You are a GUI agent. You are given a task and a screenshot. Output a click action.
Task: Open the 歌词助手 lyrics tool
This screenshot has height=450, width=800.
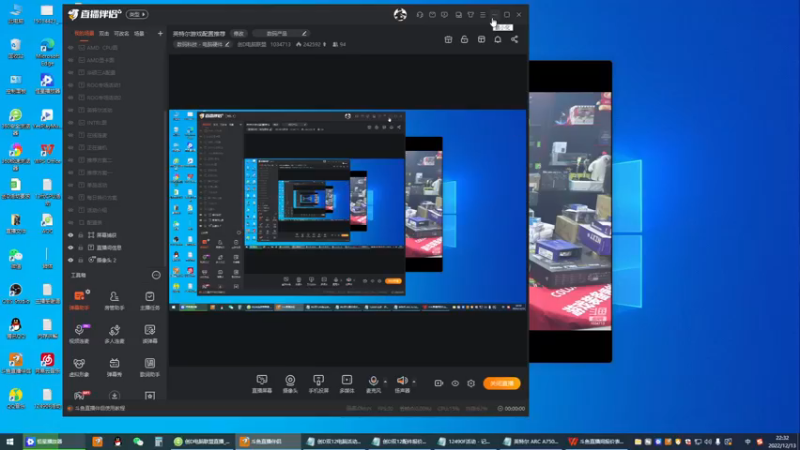149,367
